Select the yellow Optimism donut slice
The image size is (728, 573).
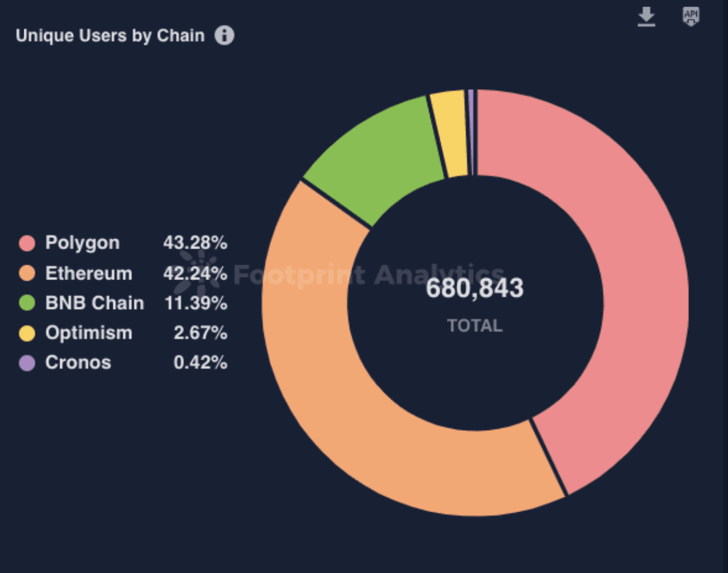click(450, 133)
